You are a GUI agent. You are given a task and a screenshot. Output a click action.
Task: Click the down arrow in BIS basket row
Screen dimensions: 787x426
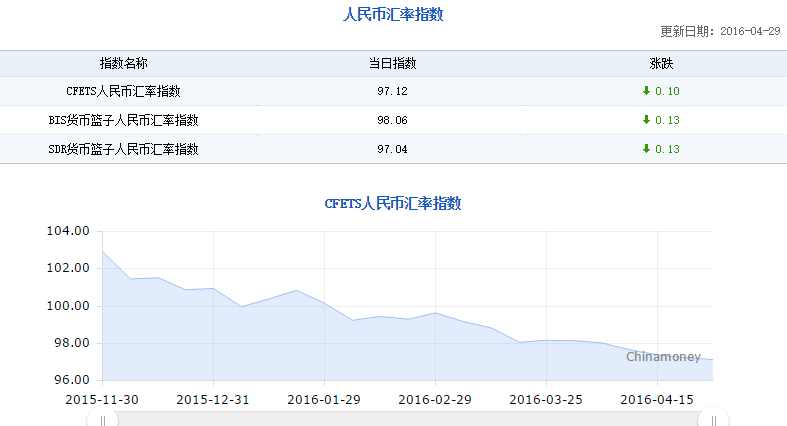click(646, 120)
